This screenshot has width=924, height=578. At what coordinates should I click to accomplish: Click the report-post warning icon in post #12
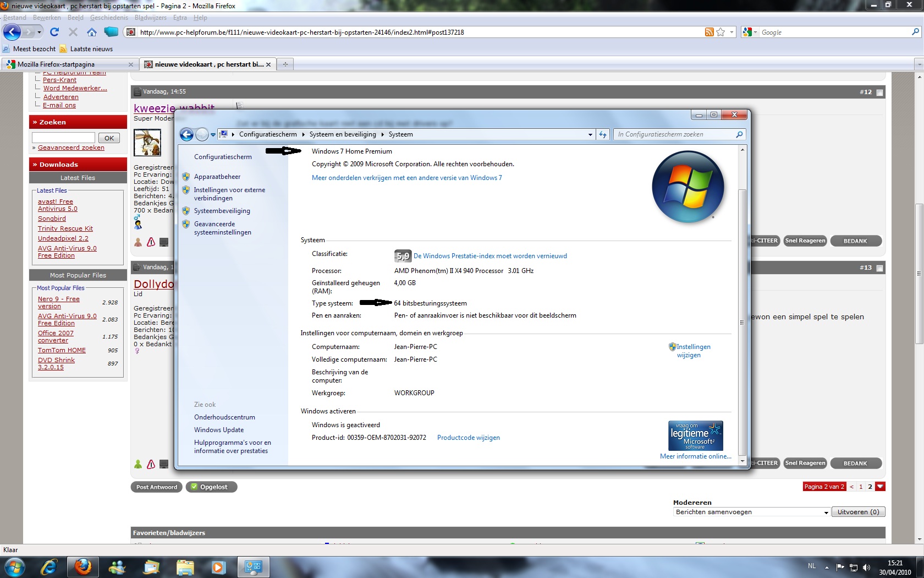151,242
